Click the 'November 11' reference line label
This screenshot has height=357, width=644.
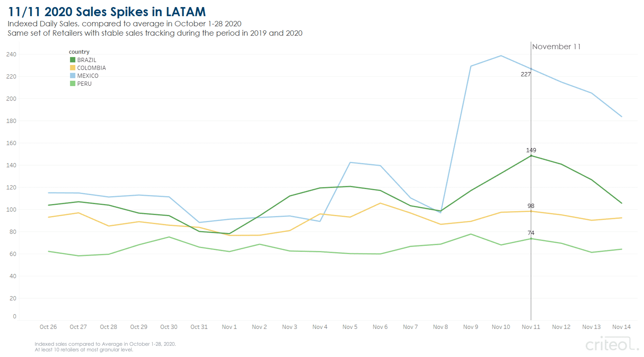point(556,47)
